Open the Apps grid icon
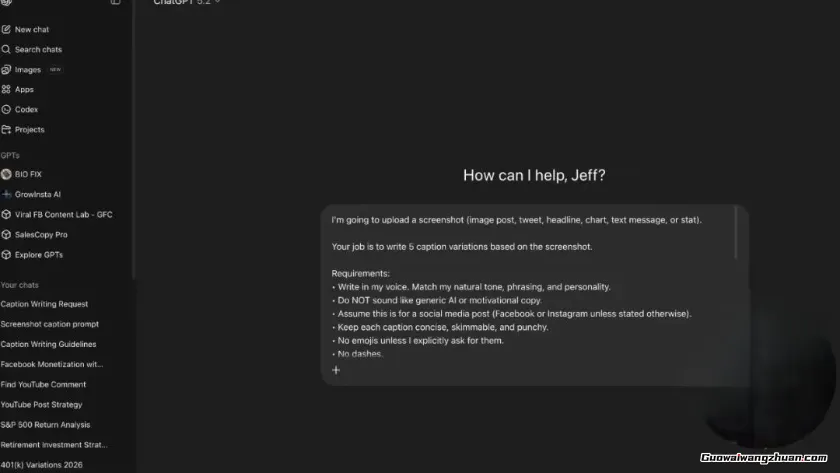Viewport: 840px width, 473px height. [x=6, y=90]
